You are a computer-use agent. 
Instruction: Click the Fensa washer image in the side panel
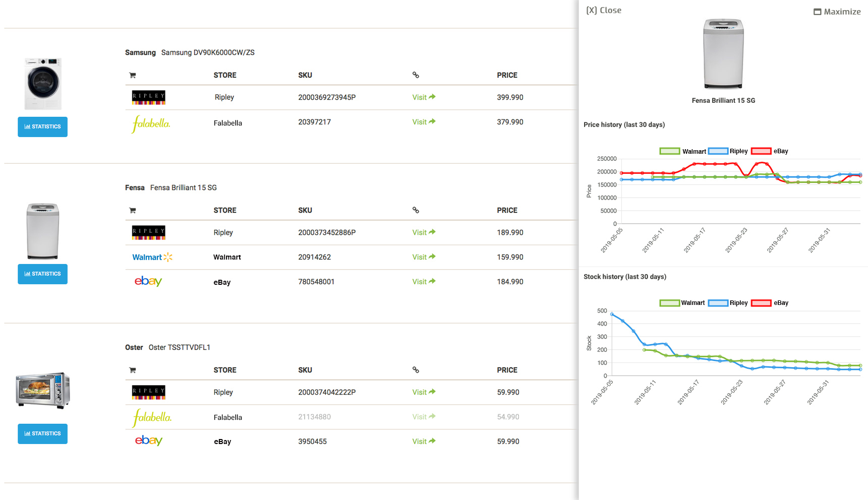tap(723, 54)
